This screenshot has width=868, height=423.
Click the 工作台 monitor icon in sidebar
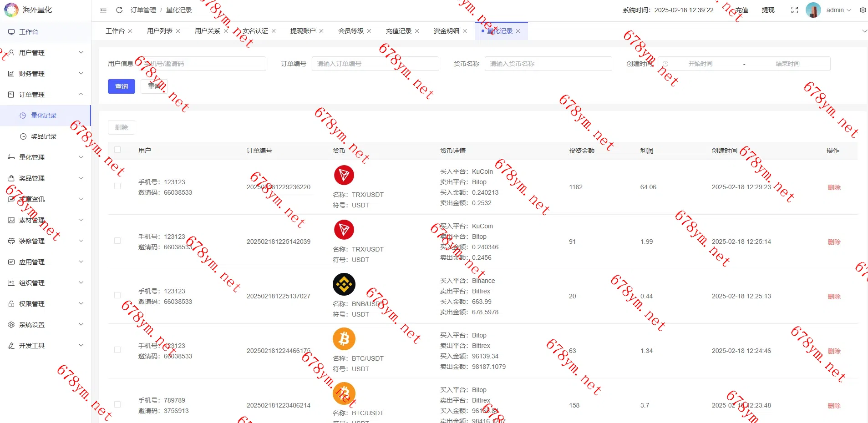point(11,32)
